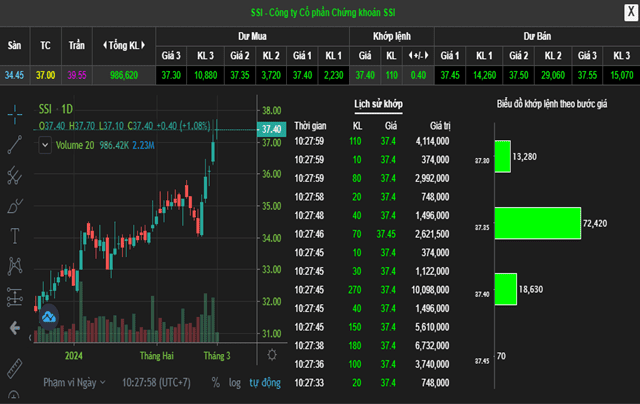The image size is (640, 404).
Task: Click Dư Mua Giá 3 value 37.30
Action: 171,75
